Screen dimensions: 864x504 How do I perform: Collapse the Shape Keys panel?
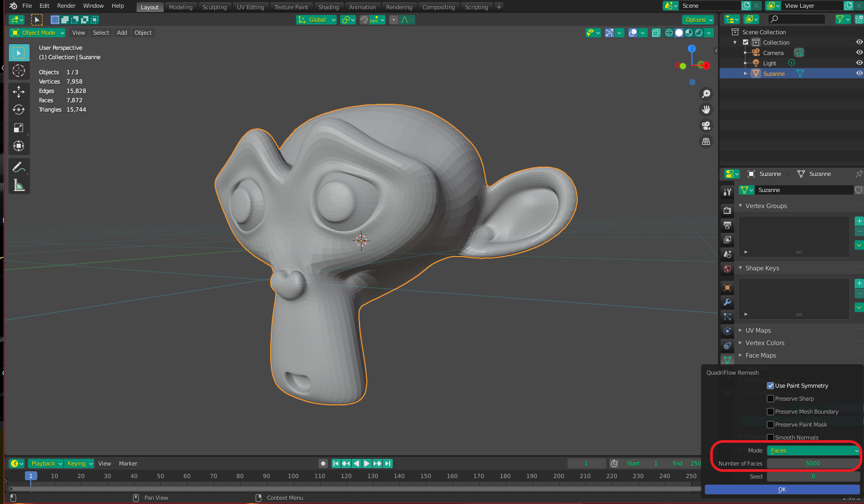coord(762,268)
